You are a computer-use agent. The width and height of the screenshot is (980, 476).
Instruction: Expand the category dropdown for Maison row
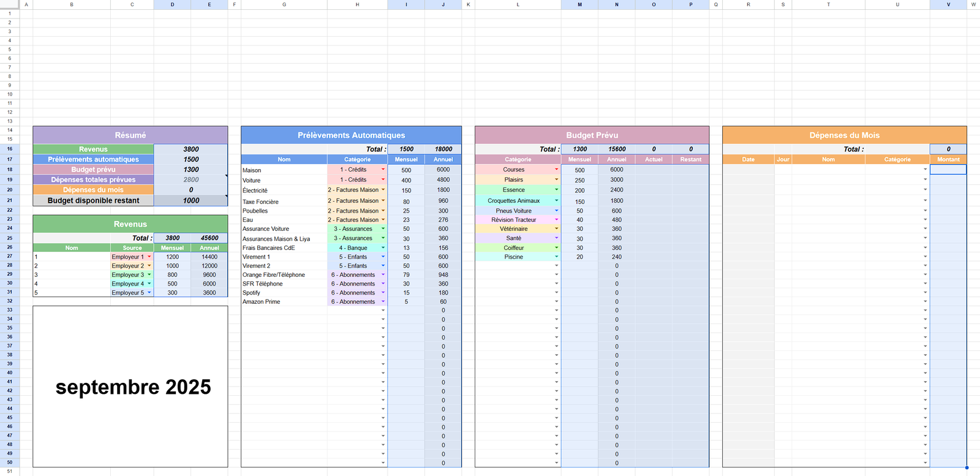coord(383,170)
